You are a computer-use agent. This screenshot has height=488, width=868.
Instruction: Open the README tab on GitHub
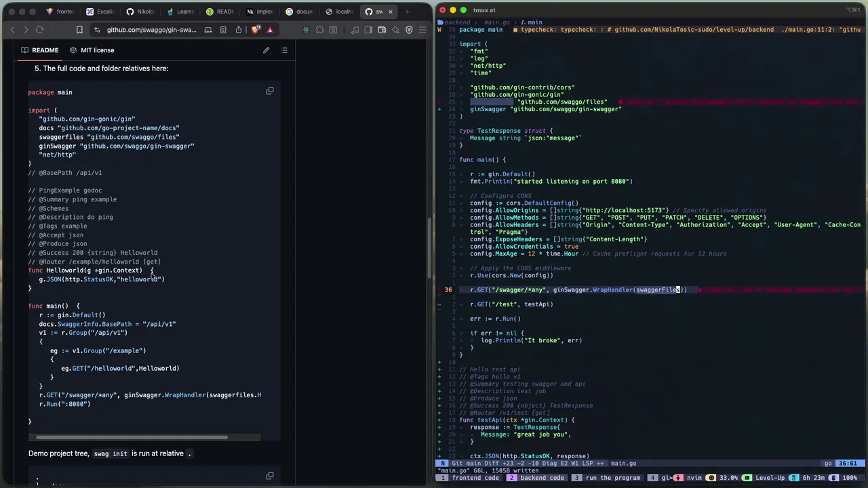(39, 50)
